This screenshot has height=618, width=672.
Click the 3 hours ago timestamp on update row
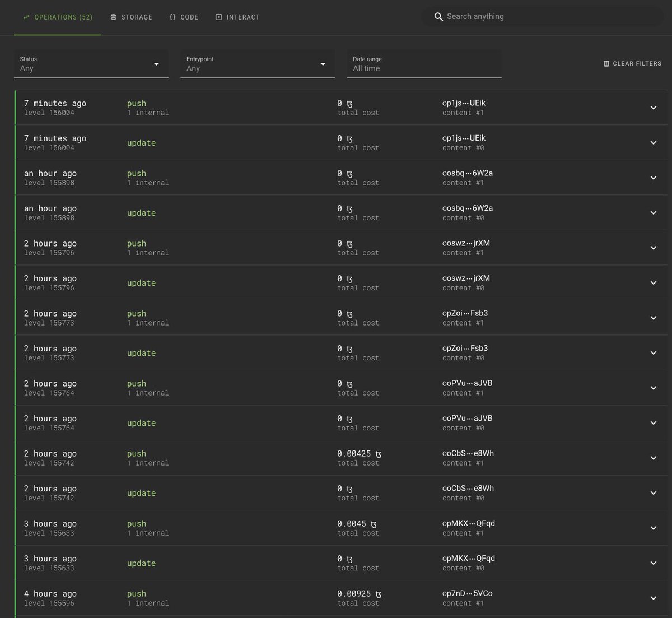coord(50,559)
